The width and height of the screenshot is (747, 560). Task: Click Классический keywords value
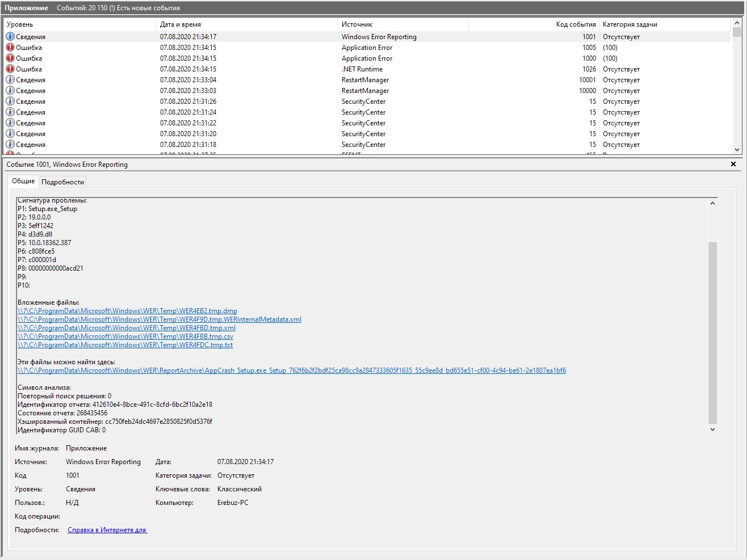(x=240, y=489)
